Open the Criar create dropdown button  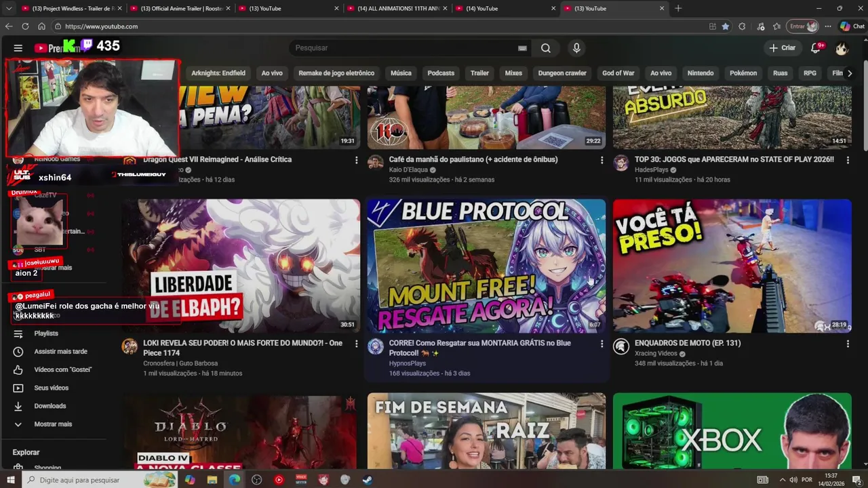tap(782, 48)
